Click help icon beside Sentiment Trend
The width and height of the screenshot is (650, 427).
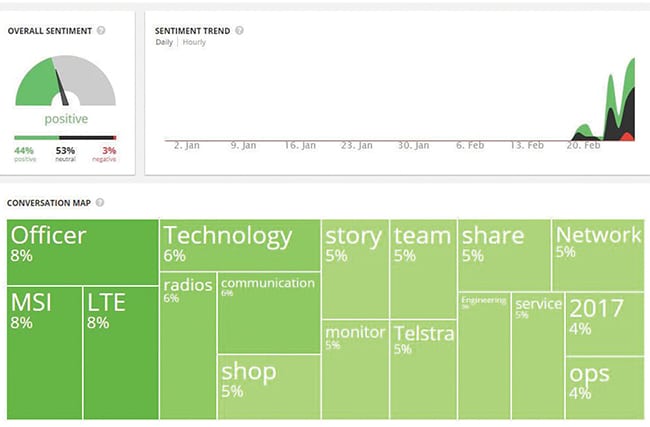click(x=239, y=30)
